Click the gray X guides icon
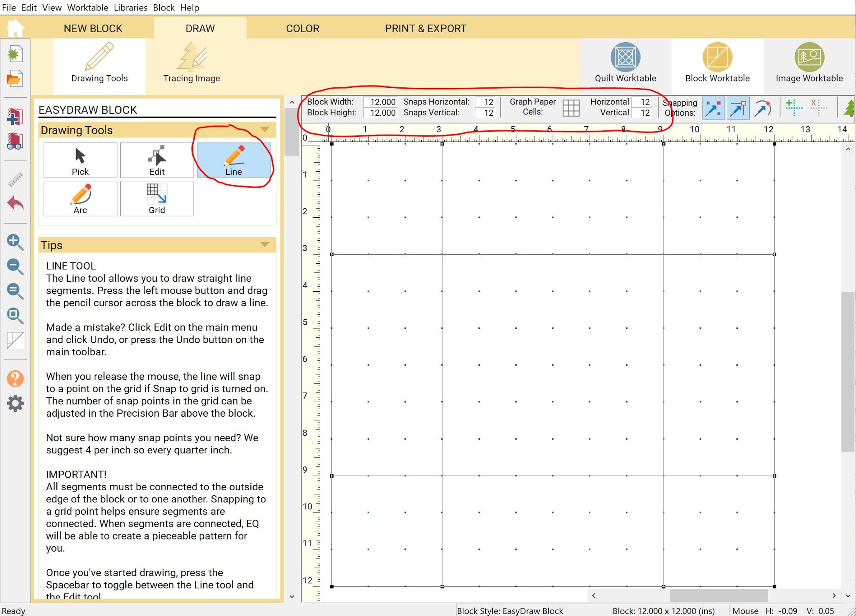The height and width of the screenshot is (616, 856). [818, 108]
